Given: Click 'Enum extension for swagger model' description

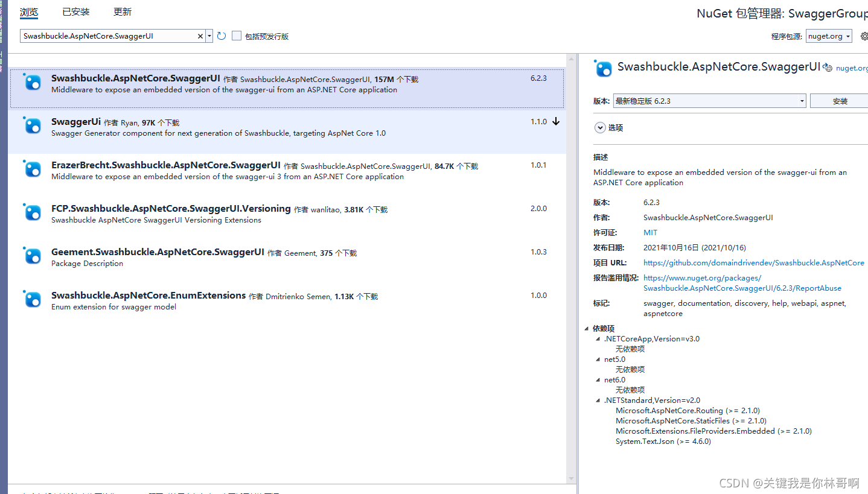Looking at the screenshot, I should click(x=113, y=307).
